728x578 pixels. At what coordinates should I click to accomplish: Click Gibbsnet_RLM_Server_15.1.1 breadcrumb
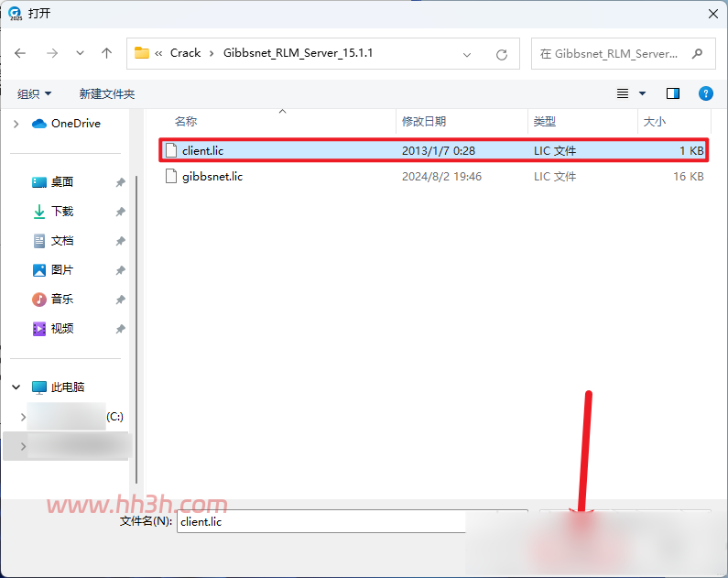(x=299, y=53)
